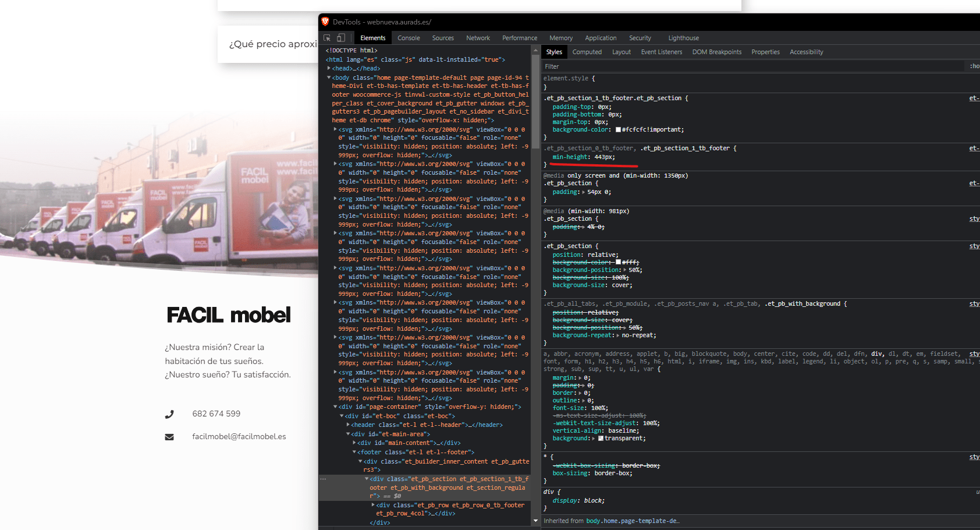Viewport: 980px width, 530px height.
Task: Open the Application tab
Action: 601,38
